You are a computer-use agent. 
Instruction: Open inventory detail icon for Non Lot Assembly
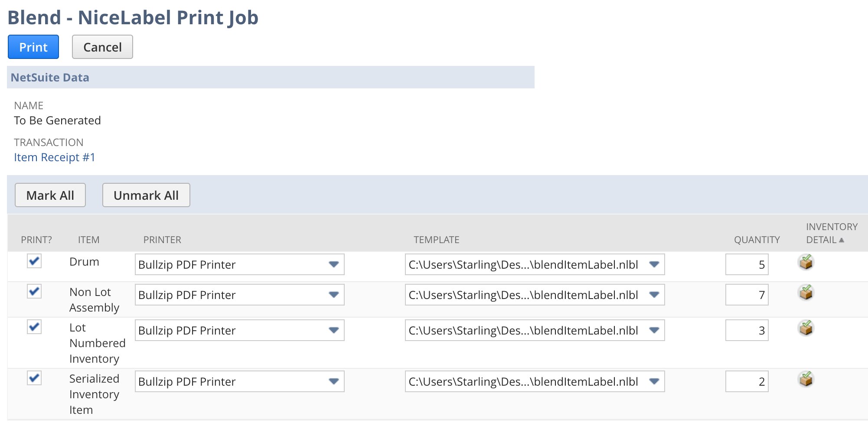(806, 293)
